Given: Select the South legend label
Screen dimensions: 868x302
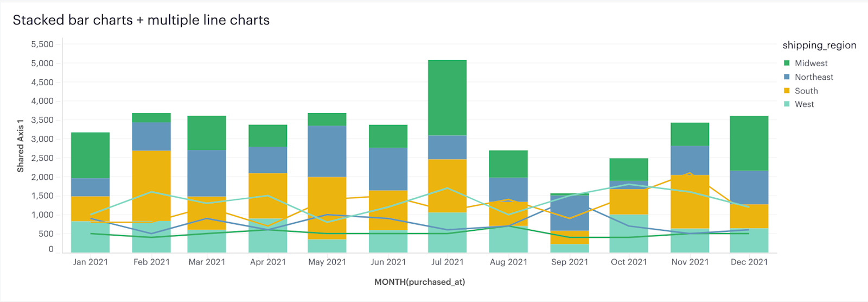Looking at the screenshot, I should (806, 91).
